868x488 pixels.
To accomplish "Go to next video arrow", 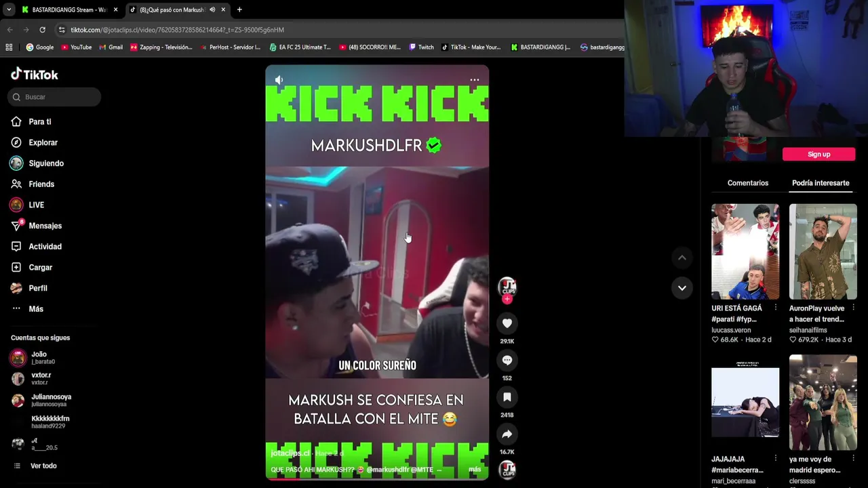I will point(682,288).
